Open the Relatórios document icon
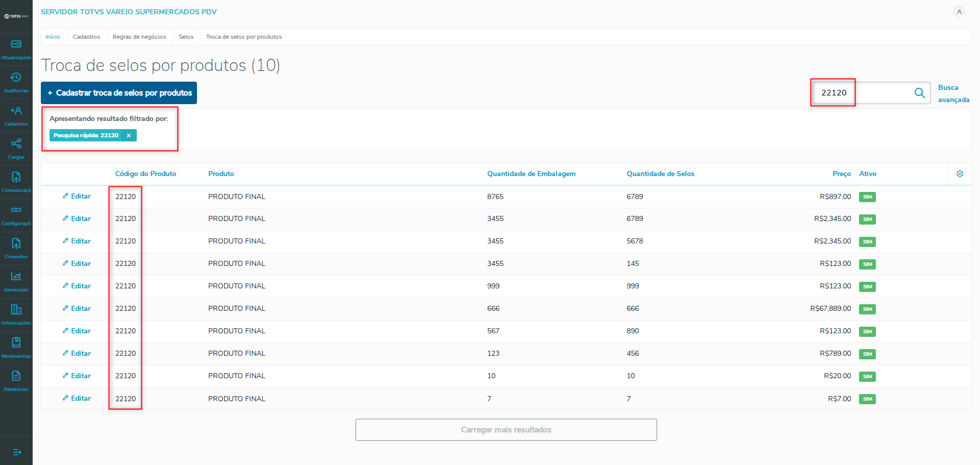Screen dimensions: 980x465 (16, 376)
